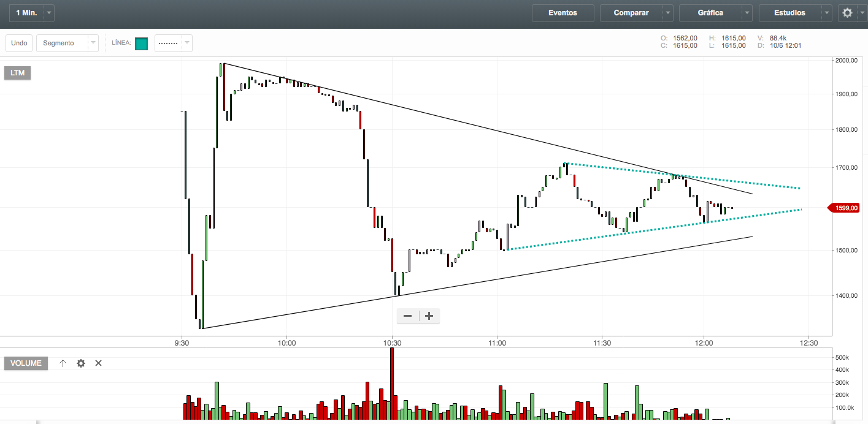Click the 1400,00 price axis label

click(x=847, y=295)
